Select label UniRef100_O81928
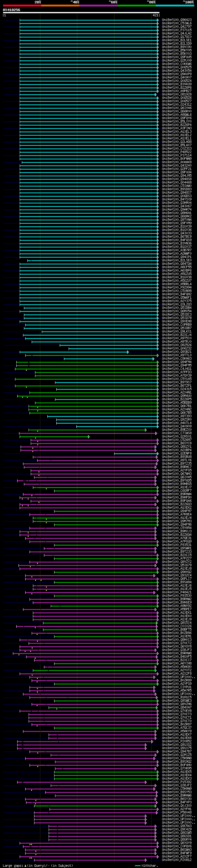 pos(177,94)
